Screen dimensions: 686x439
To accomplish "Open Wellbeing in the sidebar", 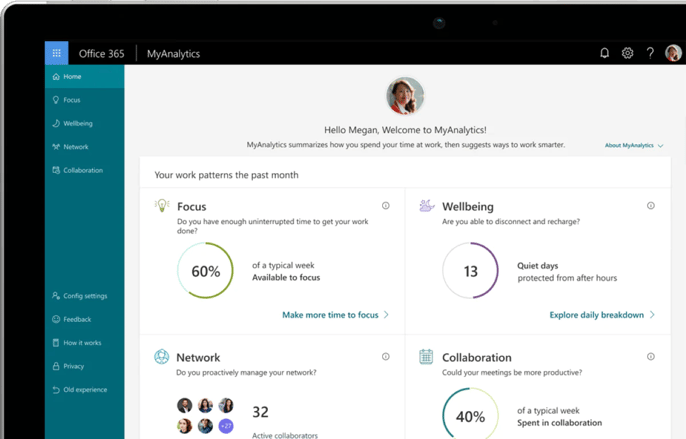I will [77, 124].
